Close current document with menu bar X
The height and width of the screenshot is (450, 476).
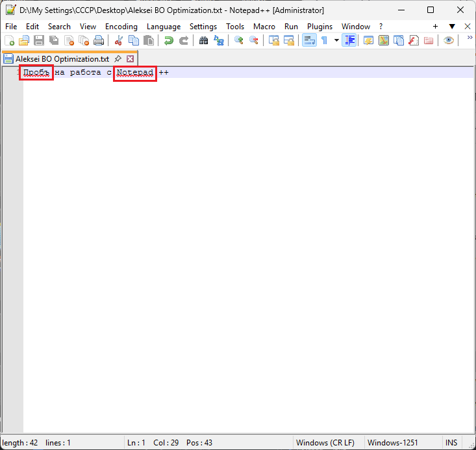tap(468, 27)
